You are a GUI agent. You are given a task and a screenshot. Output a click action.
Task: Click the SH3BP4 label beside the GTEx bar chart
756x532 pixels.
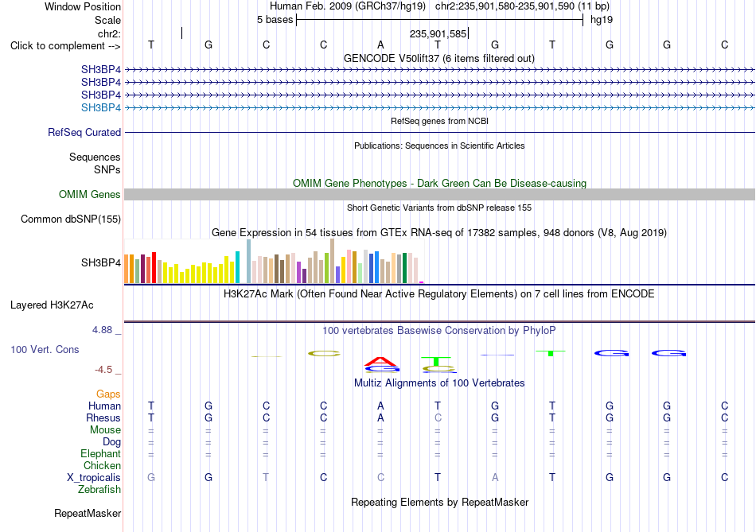pos(101,262)
